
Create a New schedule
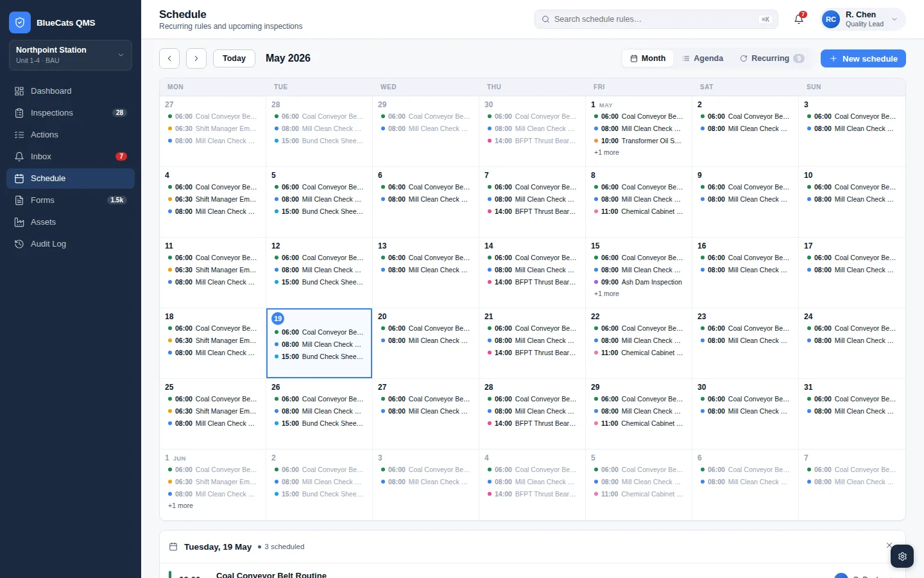[x=863, y=58]
